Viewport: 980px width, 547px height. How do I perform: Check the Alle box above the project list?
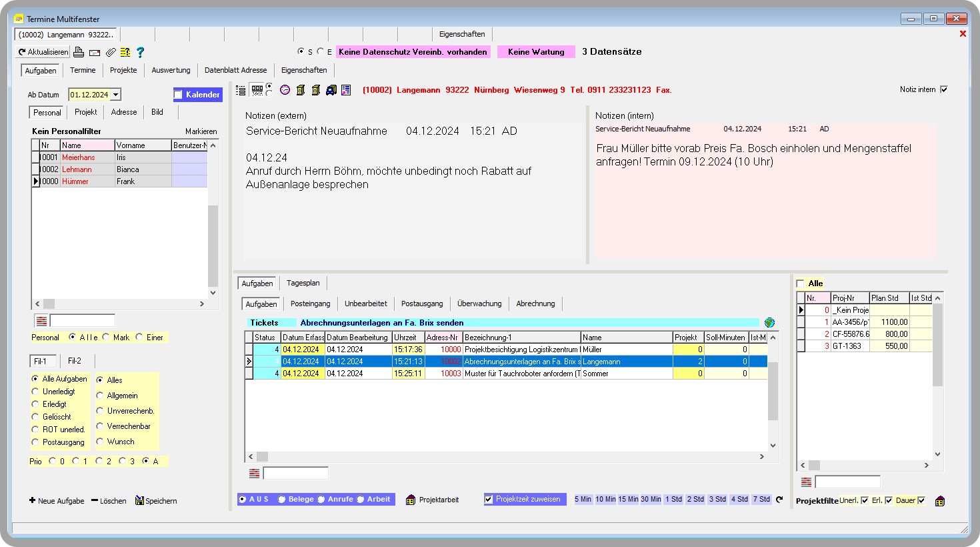tap(799, 282)
